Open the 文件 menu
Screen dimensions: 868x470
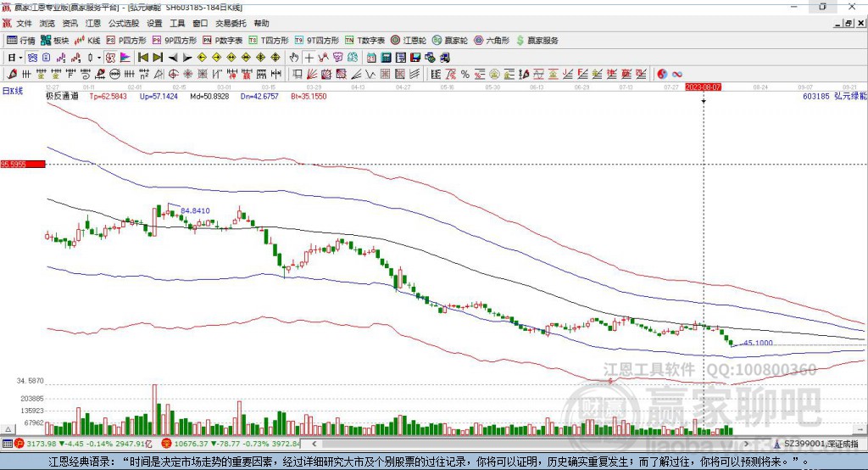[x=24, y=23]
